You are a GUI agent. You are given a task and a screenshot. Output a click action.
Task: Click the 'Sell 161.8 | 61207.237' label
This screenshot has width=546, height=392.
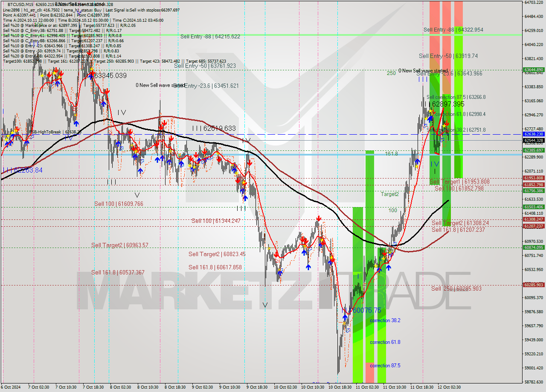click(x=458, y=230)
